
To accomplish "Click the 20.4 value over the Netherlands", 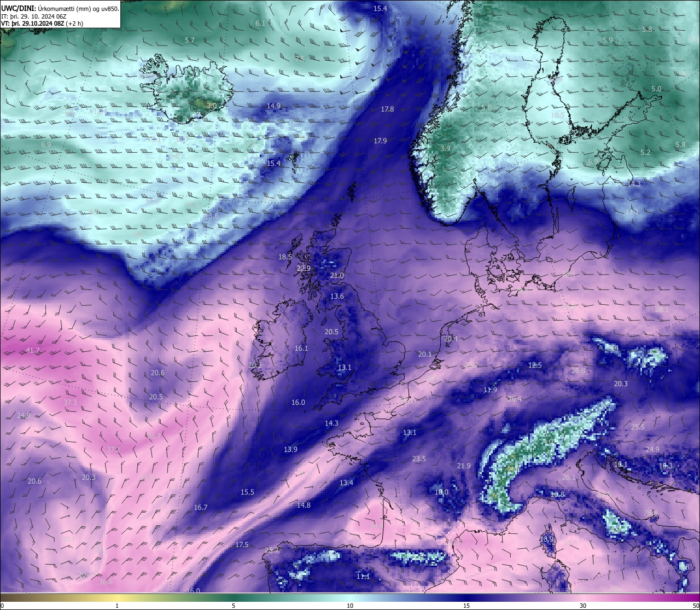I will [451, 339].
